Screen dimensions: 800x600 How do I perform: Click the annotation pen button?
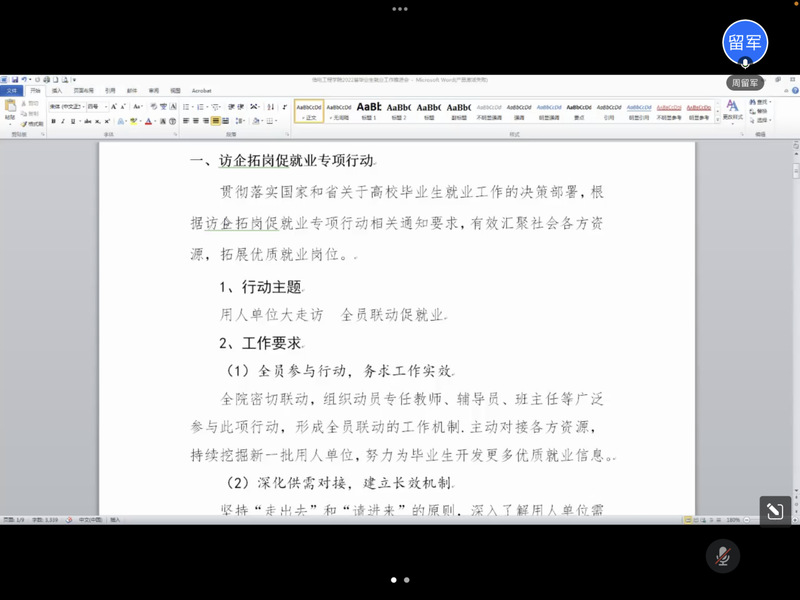click(773, 511)
